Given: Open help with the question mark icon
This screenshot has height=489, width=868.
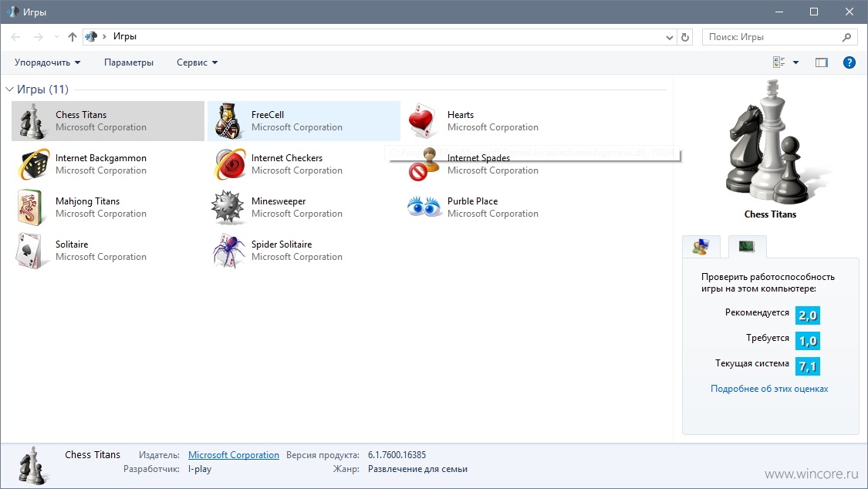Looking at the screenshot, I should [x=849, y=62].
